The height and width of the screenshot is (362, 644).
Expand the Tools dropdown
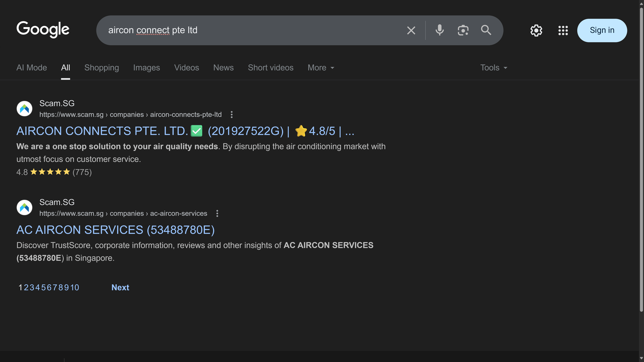pos(494,68)
